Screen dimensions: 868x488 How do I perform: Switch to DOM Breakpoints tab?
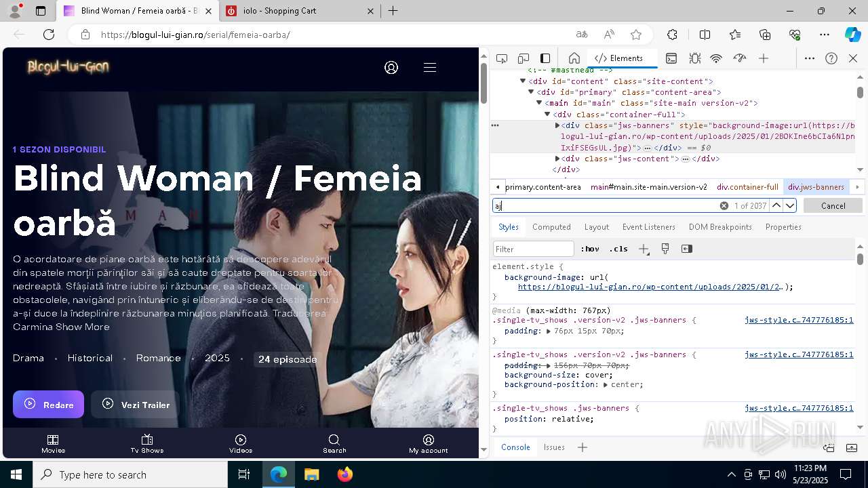tap(720, 227)
